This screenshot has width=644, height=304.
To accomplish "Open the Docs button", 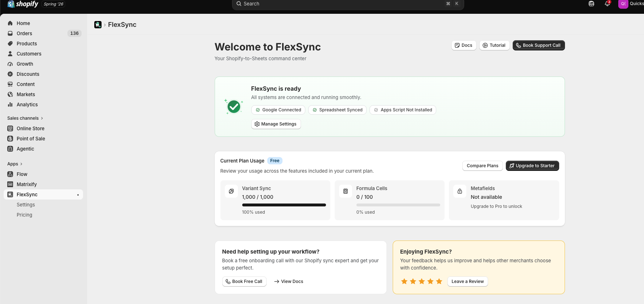I will pos(464,45).
